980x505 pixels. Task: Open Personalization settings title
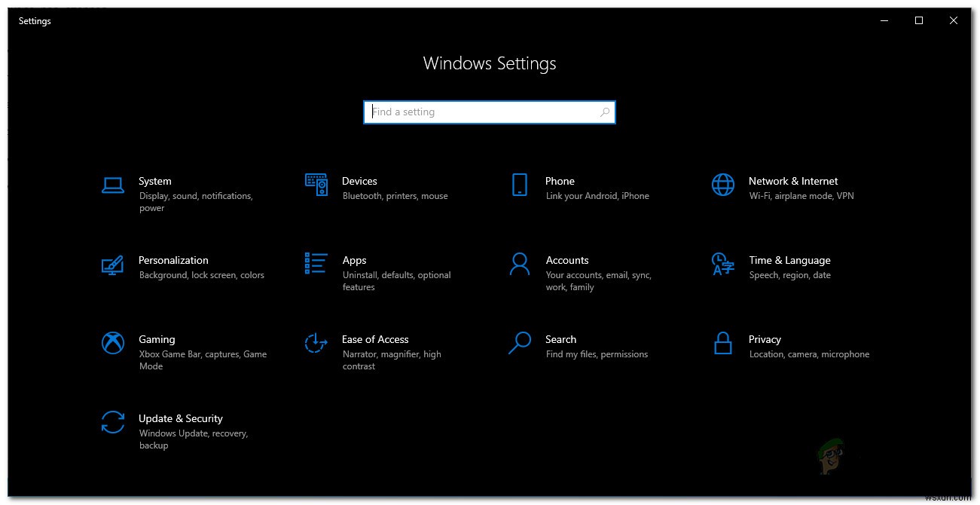tap(173, 260)
